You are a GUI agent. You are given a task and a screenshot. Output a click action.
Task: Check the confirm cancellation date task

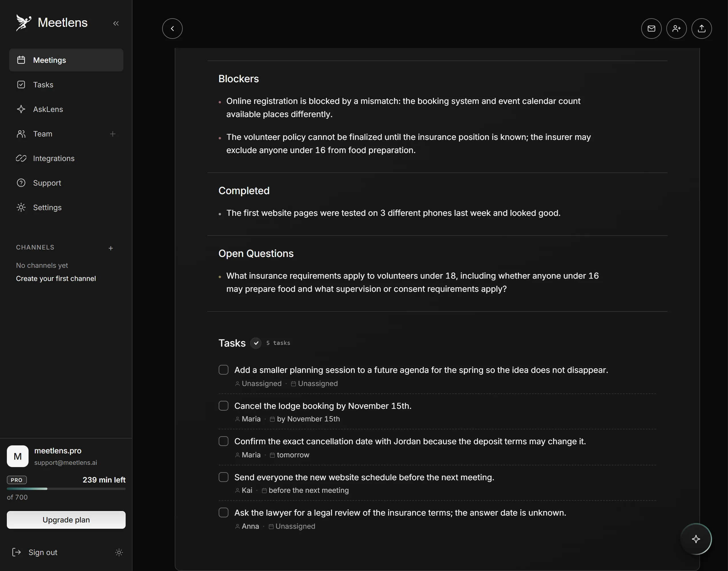pos(224,441)
